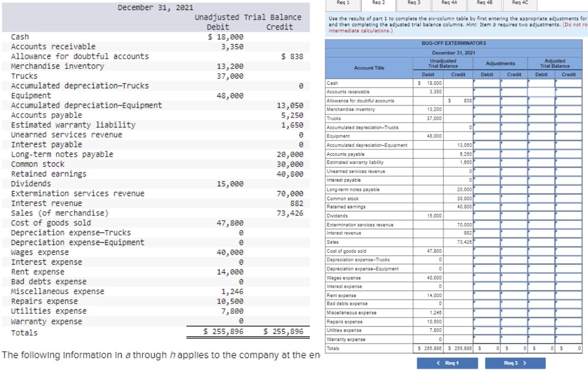Screen dimensions: 588x370
Task: Click 'Extermination services revenue' in left trial balance
Action: click(x=78, y=194)
